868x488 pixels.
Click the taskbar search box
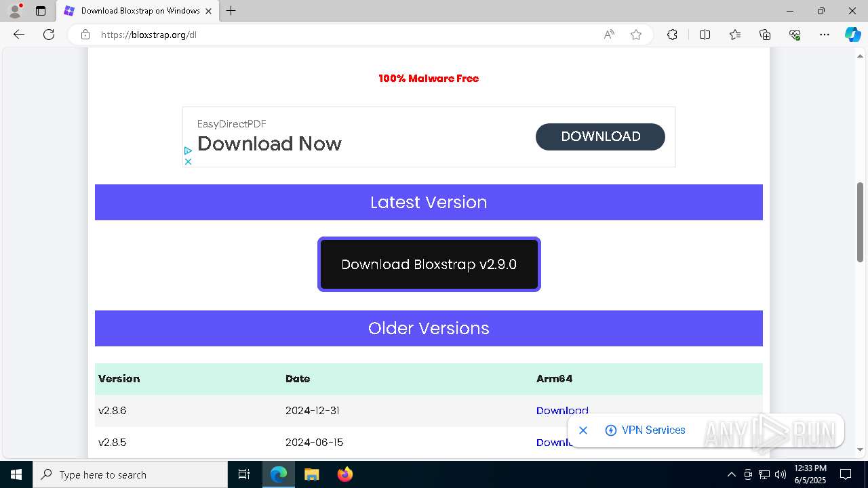(x=130, y=474)
